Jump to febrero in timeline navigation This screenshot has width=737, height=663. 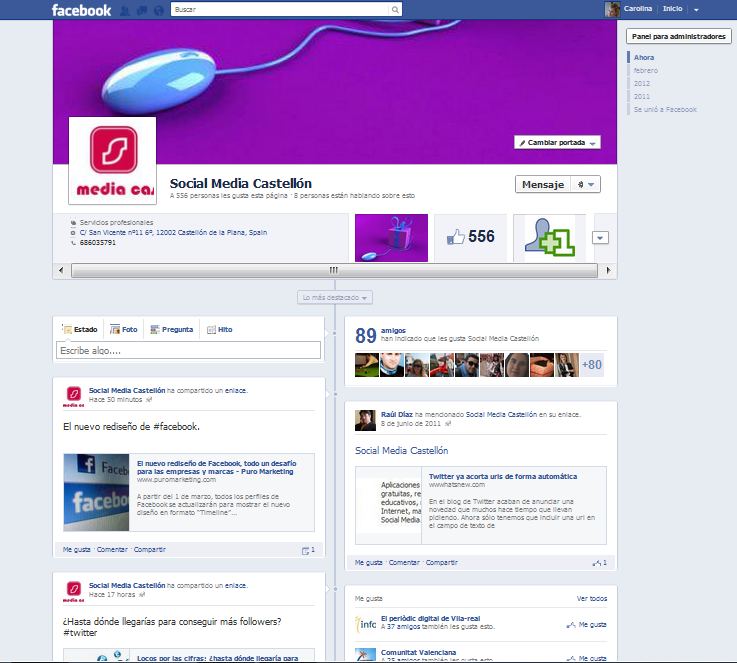click(645, 70)
